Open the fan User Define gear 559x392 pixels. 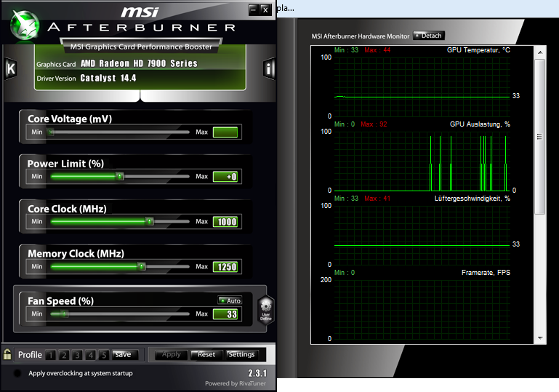(x=266, y=310)
